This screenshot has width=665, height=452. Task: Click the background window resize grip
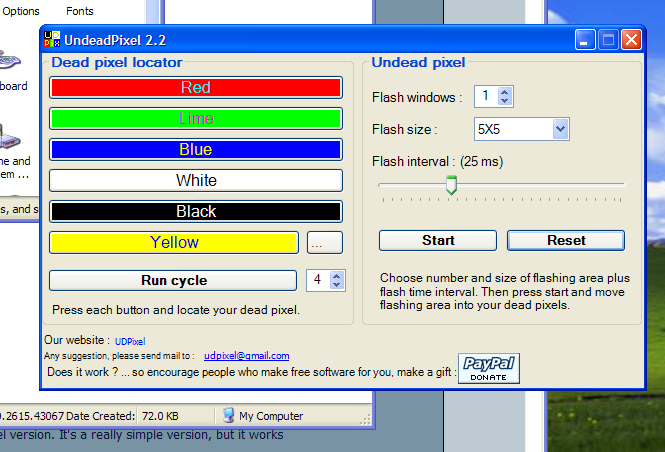pyautogui.click(x=366, y=420)
